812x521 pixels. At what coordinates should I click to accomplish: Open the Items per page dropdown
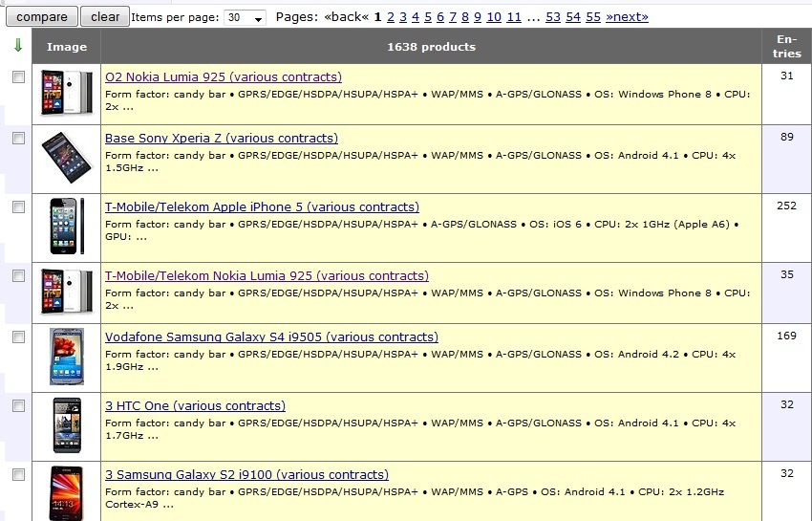246,17
